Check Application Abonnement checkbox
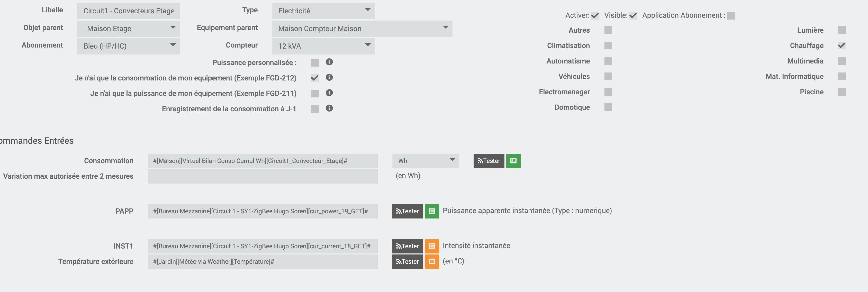Viewport: 868px width, 292px height. click(x=731, y=15)
